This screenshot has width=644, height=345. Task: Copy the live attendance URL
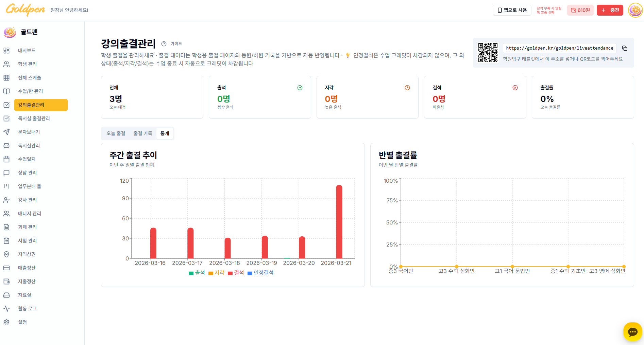pos(625,48)
